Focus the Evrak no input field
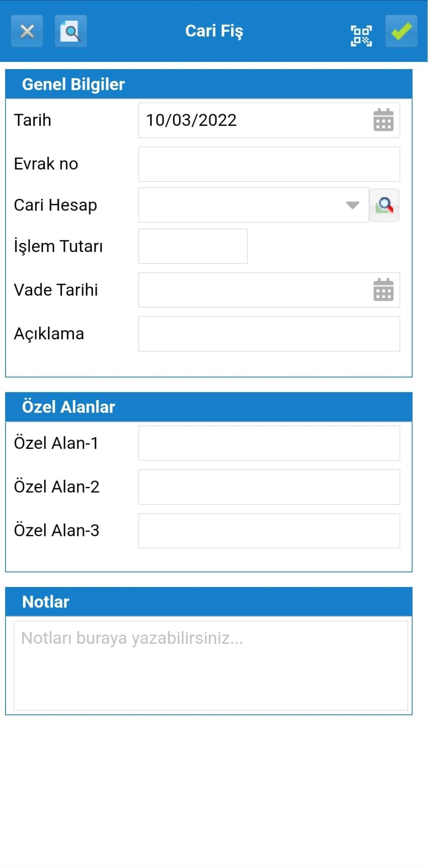 pos(269,164)
